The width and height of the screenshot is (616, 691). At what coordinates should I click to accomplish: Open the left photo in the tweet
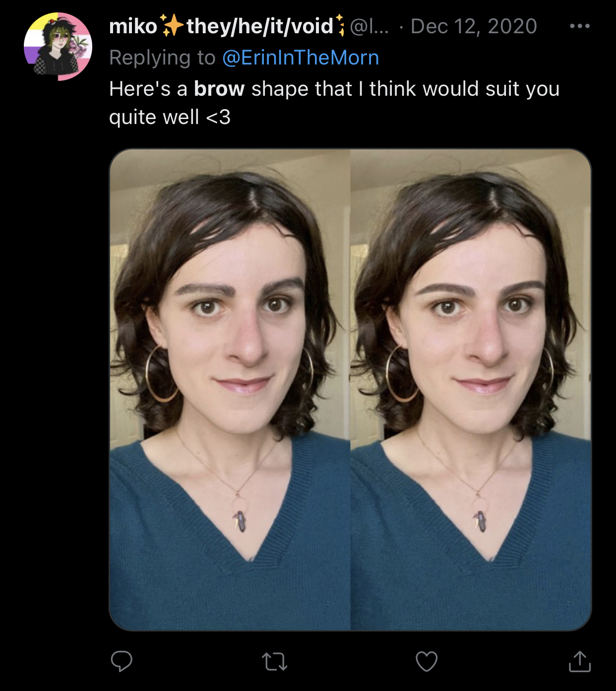230,389
